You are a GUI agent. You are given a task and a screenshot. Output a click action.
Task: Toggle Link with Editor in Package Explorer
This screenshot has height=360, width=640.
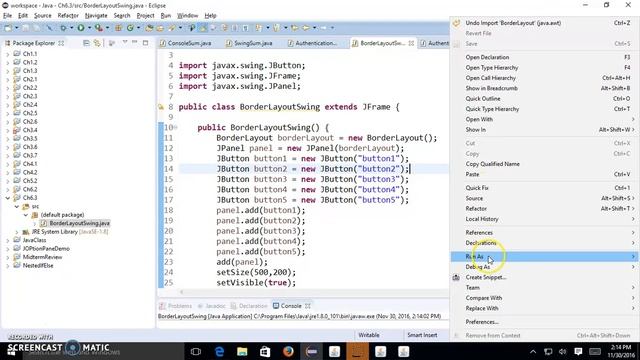[97, 43]
